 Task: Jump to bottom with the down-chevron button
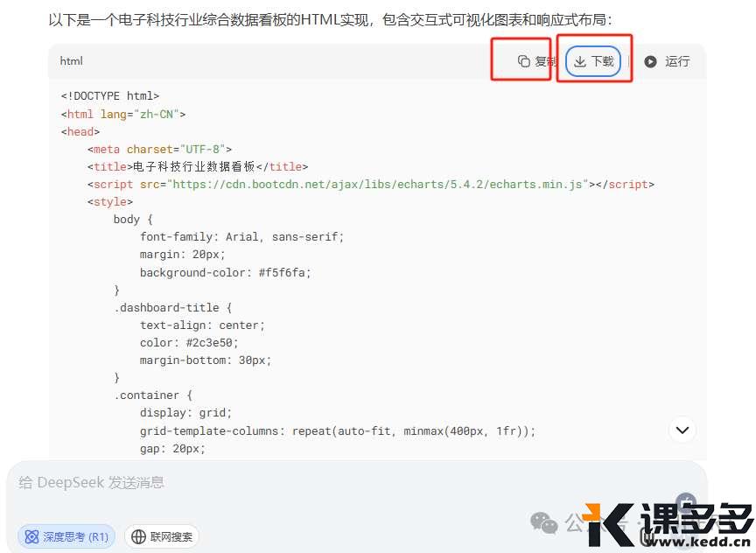[x=682, y=430]
